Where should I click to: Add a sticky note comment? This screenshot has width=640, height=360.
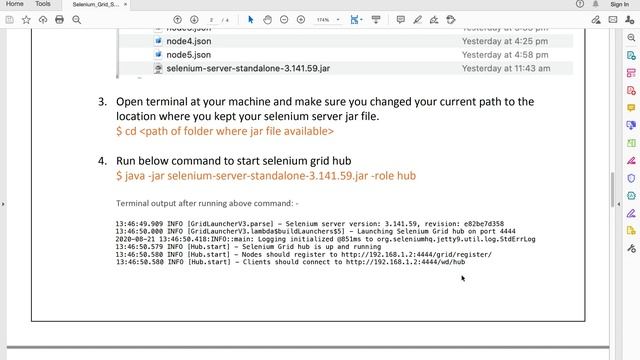(x=401, y=20)
